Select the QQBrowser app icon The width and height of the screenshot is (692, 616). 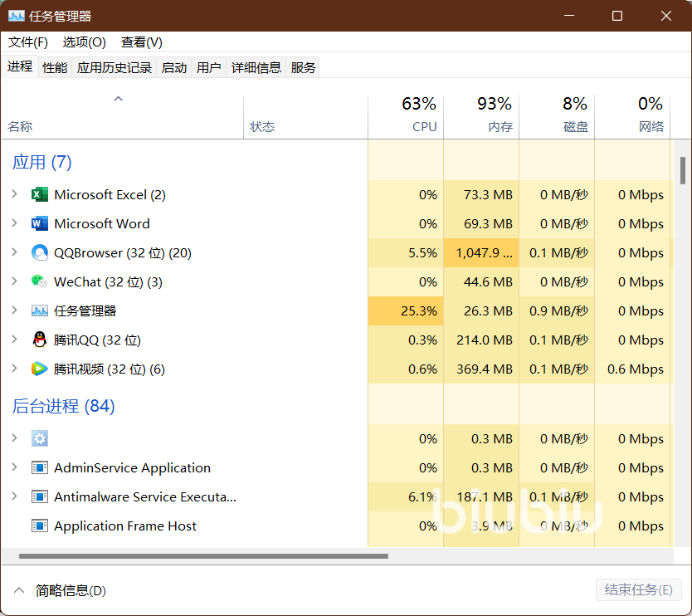click(x=39, y=252)
